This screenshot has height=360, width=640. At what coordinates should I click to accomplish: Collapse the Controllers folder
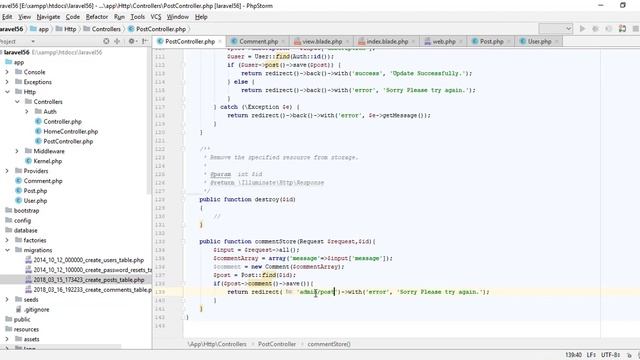17,102
